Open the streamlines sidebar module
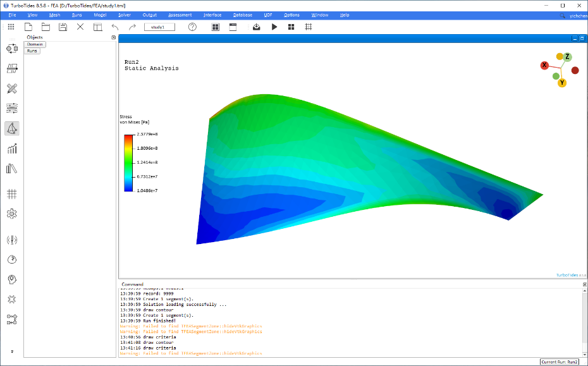The width and height of the screenshot is (588, 366). point(12,108)
